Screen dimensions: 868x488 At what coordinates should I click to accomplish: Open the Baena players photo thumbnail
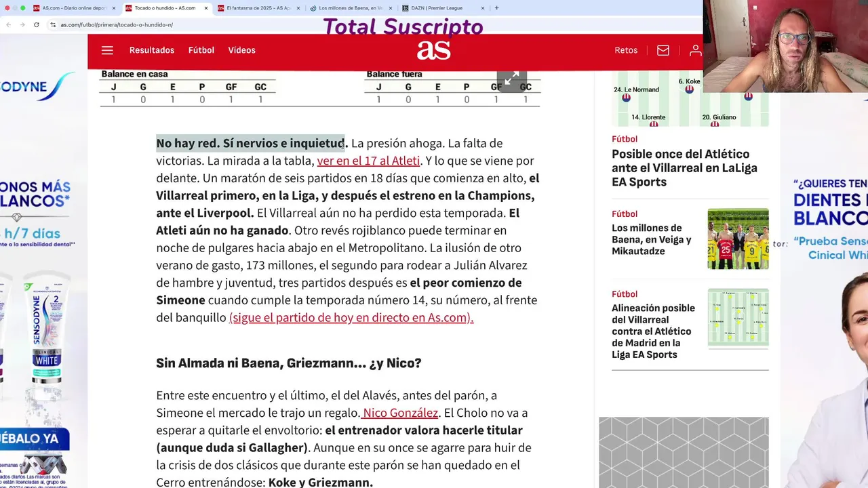(x=738, y=239)
